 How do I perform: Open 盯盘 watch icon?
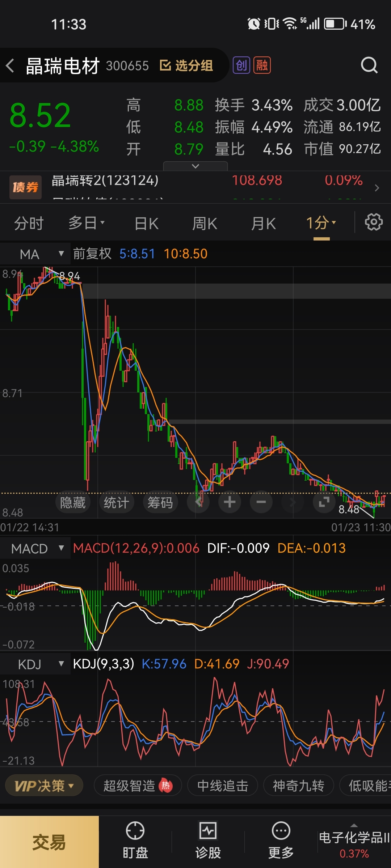coord(135,830)
